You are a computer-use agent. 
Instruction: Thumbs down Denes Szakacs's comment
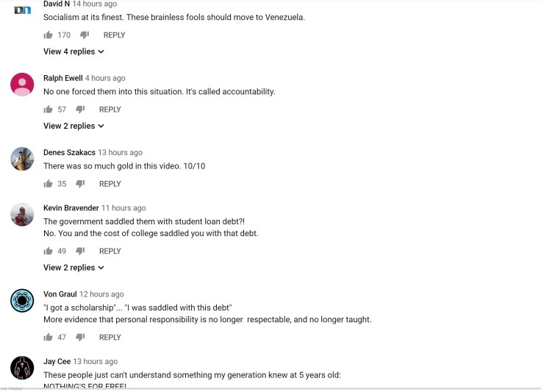[80, 184]
